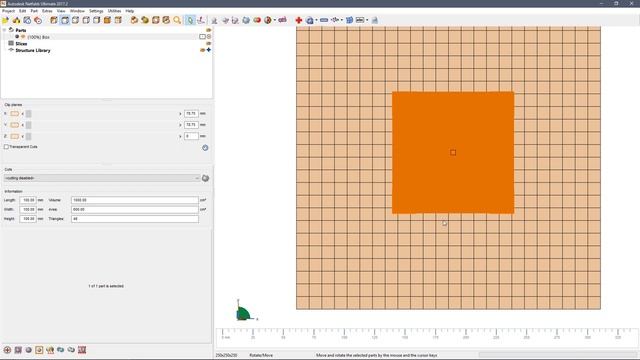
Task: Select the highlighted second view cube icon
Action: tap(64, 20)
